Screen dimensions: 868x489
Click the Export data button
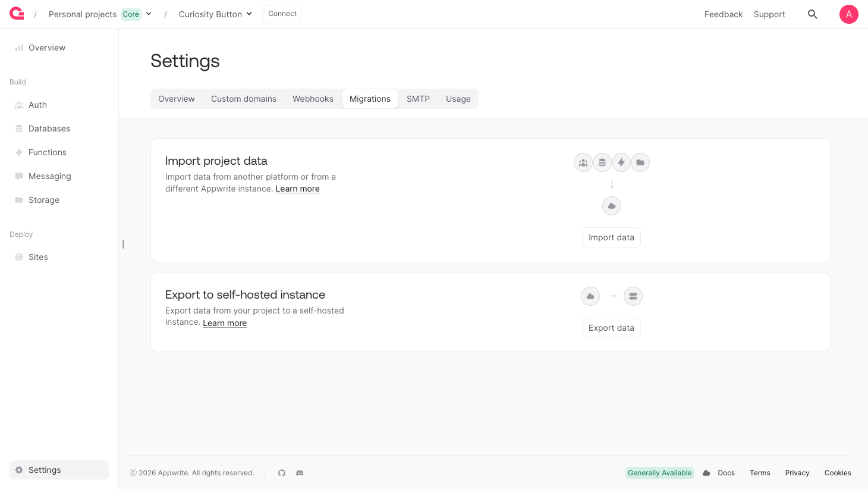click(611, 327)
